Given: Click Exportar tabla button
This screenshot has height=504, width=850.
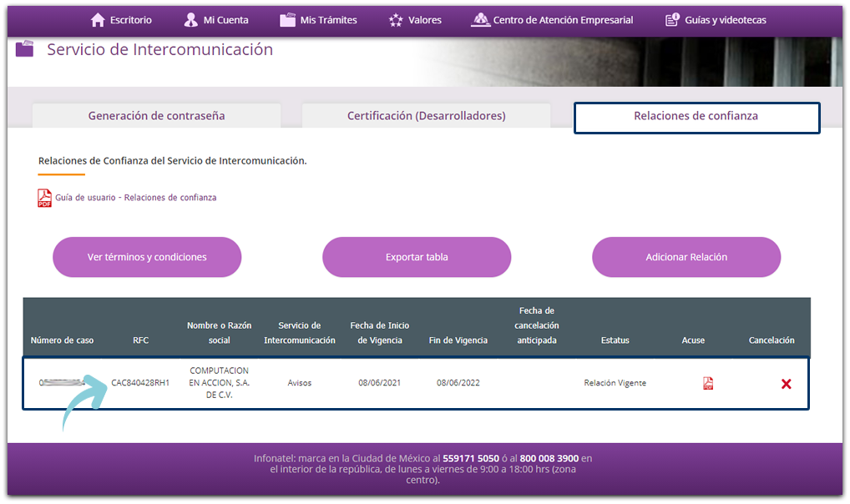Looking at the screenshot, I should tap(417, 257).
